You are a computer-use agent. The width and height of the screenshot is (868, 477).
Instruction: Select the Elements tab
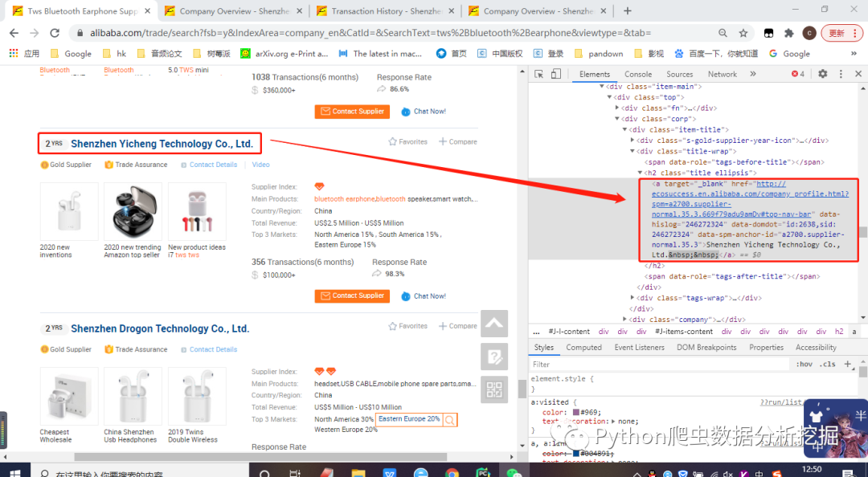pos(595,74)
